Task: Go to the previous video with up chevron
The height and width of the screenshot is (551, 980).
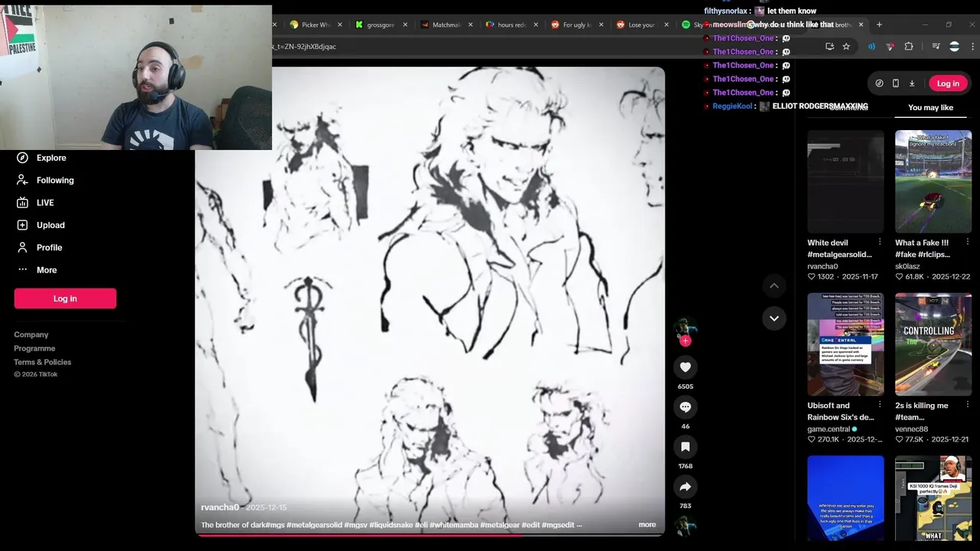Action: (774, 285)
